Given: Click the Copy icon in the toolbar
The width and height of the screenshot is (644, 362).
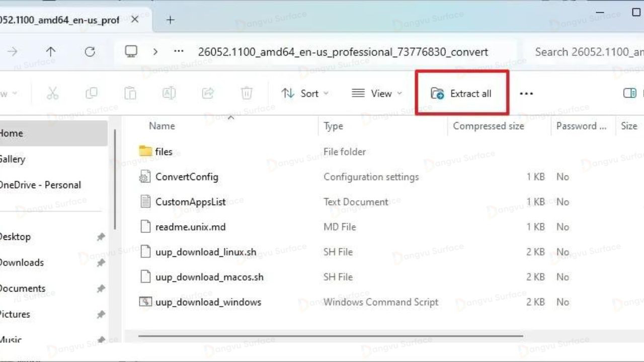Looking at the screenshot, I should 91,93.
